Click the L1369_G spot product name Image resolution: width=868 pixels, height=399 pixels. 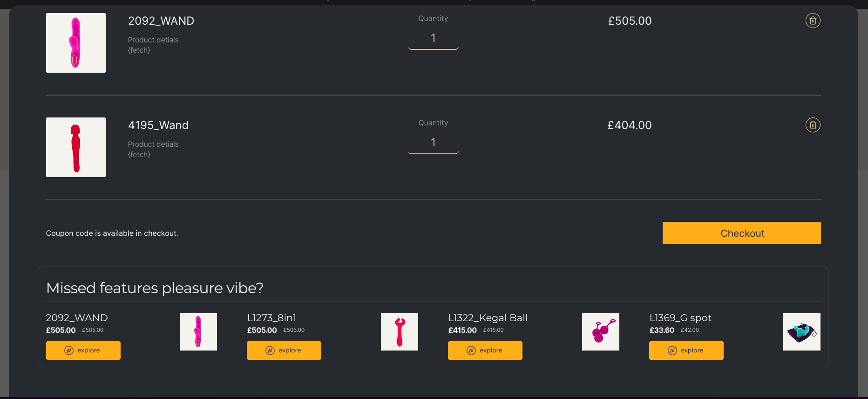[x=680, y=318]
